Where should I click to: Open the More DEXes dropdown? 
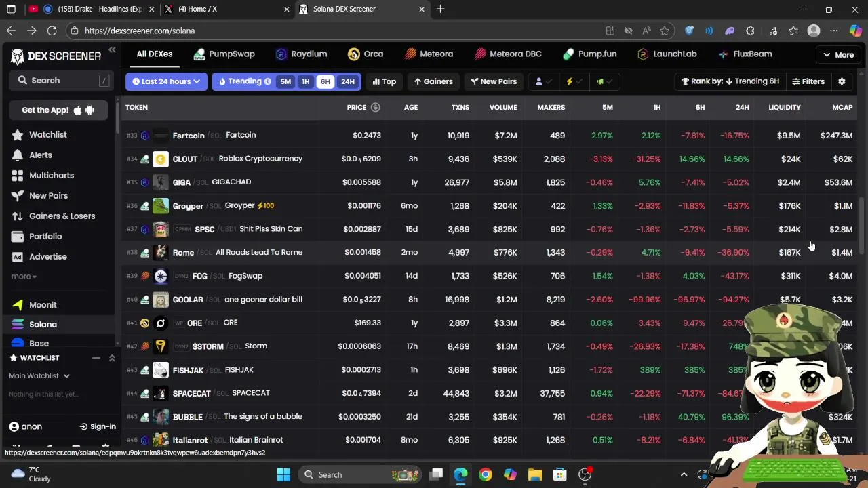pos(838,55)
